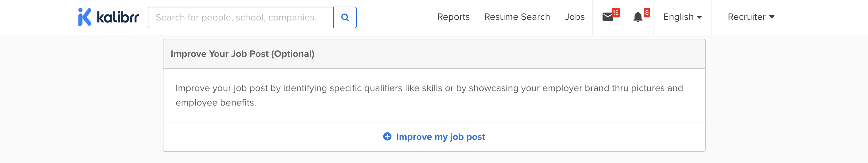This screenshot has width=868, height=163.
Task: Click the red 8 notifications badge
Action: (x=647, y=13)
